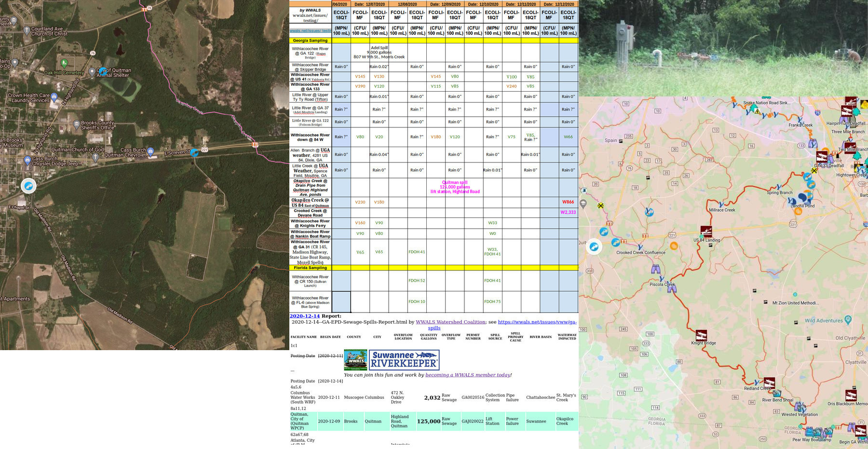The width and height of the screenshot is (868, 449).
Task: Click the 2,032 quantity in Columbus Water Works row
Action: coord(432,398)
